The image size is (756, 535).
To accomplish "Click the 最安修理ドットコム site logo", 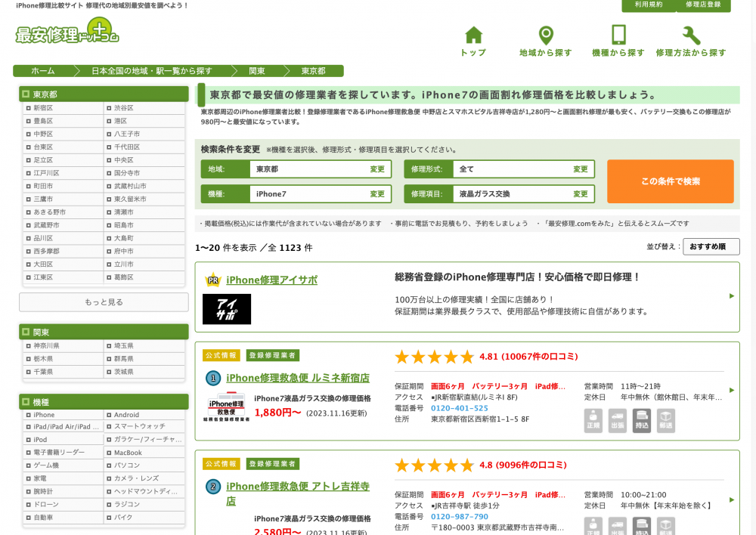I will pos(67,31).
